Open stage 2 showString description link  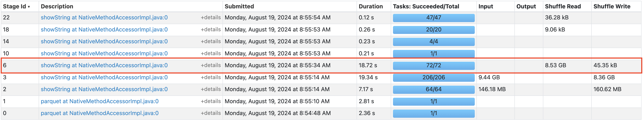point(104,89)
